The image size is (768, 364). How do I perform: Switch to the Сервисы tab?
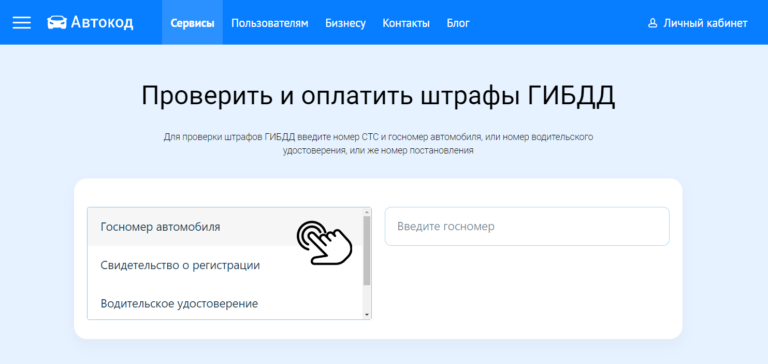click(192, 23)
